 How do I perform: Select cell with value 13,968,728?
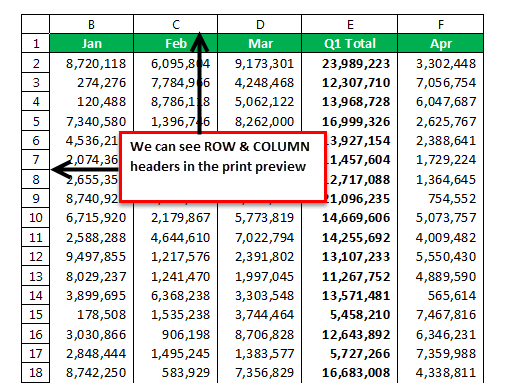[349, 101]
